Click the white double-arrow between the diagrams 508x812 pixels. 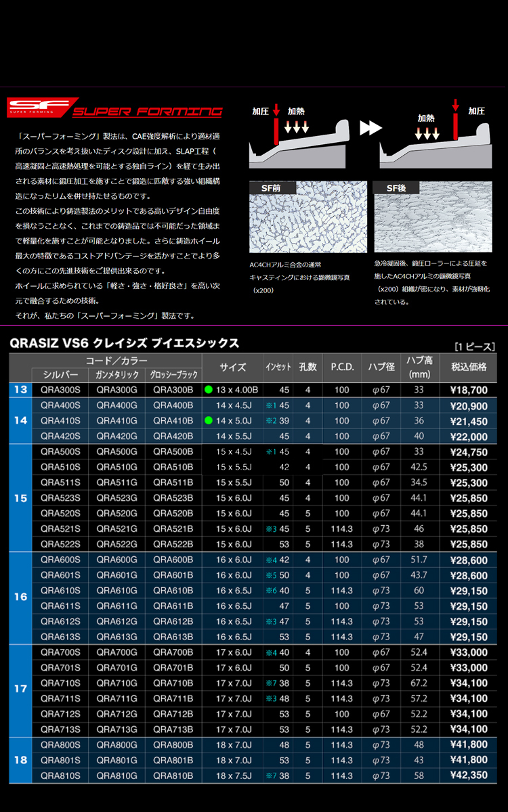click(371, 128)
